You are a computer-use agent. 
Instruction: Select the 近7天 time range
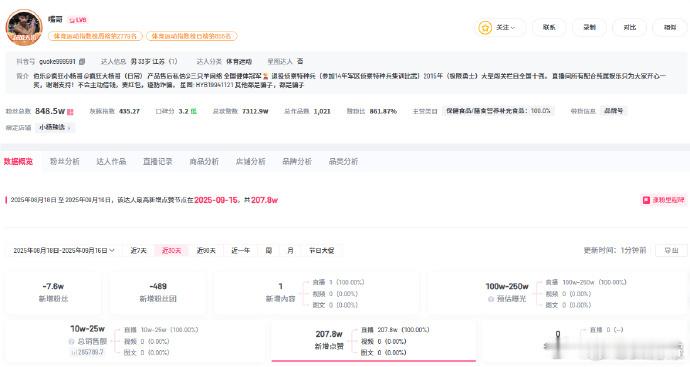coord(138,250)
